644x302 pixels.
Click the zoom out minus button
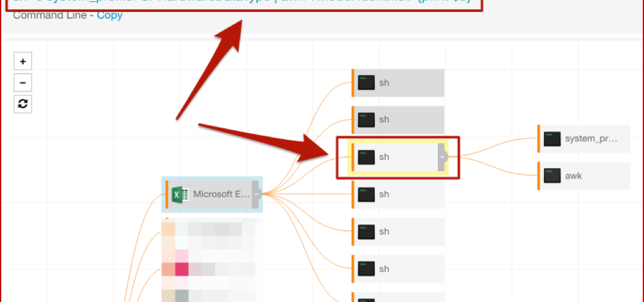[x=23, y=83]
